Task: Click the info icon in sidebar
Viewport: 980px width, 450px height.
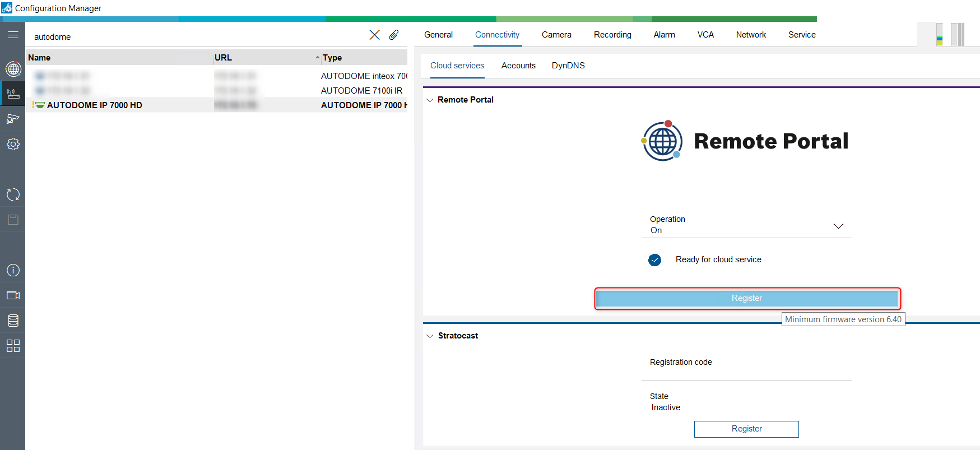Action: [13, 270]
